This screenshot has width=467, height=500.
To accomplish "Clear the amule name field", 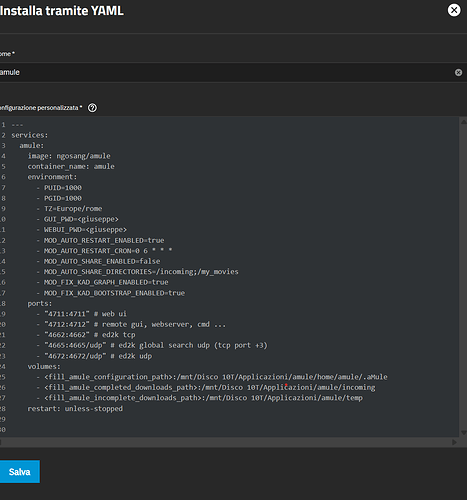I will [458, 72].
